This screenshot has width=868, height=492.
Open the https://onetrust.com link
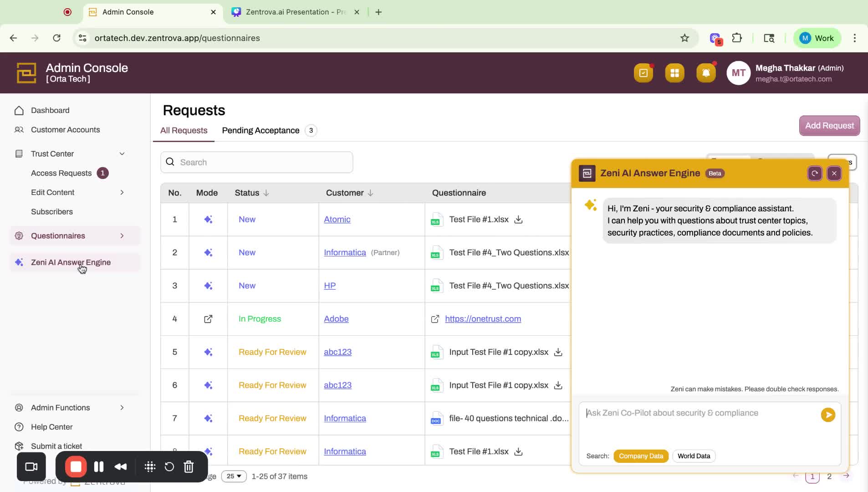(483, 319)
